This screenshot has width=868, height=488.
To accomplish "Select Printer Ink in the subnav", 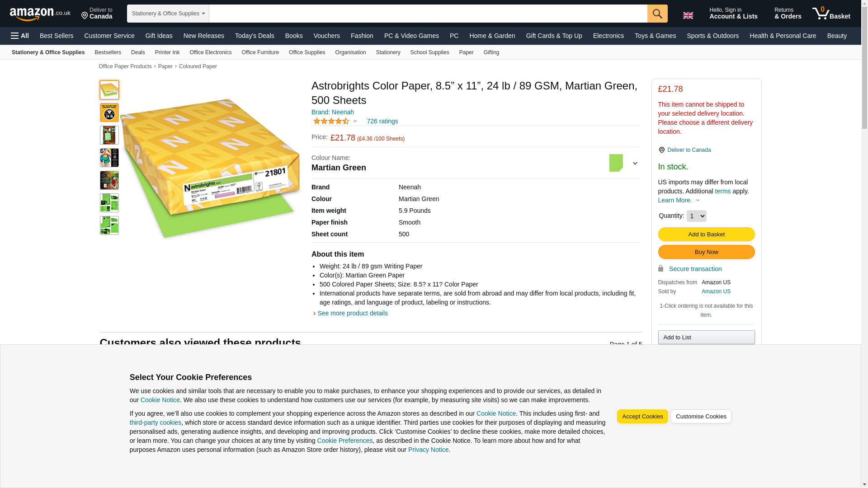I will pos(167,52).
